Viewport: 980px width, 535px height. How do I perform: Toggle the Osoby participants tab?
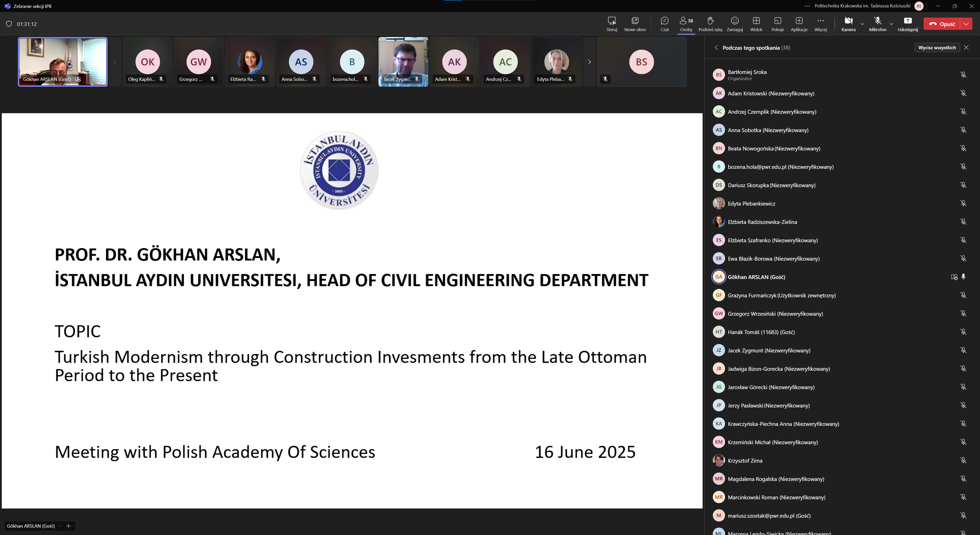pyautogui.click(x=686, y=23)
